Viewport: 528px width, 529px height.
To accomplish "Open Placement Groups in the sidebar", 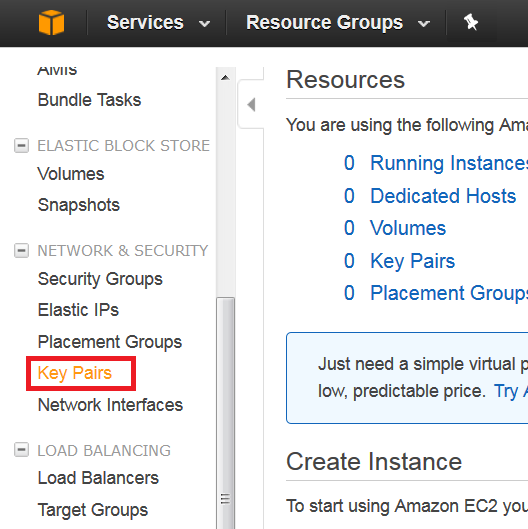I will click(x=110, y=342).
